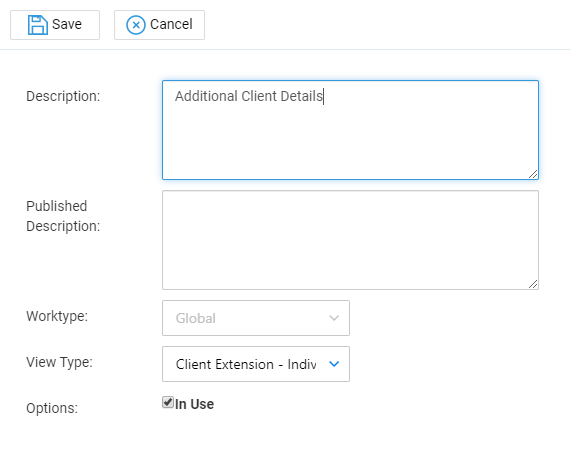This screenshot has width=570, height=463.
Task: Click the blue chevron of View Type
Action: (x=334, y=364)
